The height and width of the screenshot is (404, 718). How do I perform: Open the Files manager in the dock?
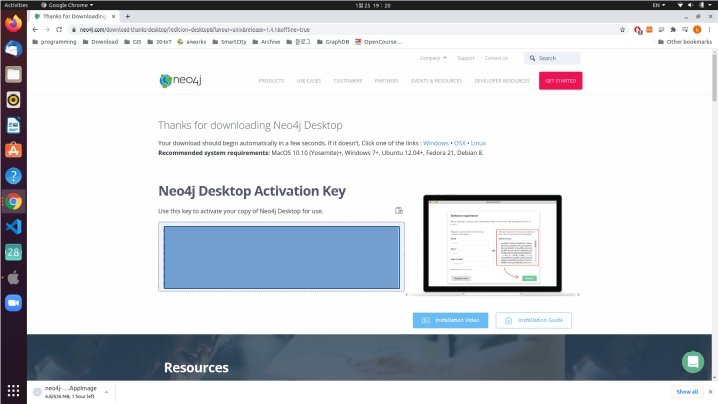pyautogui.click(x=13, y=74)
